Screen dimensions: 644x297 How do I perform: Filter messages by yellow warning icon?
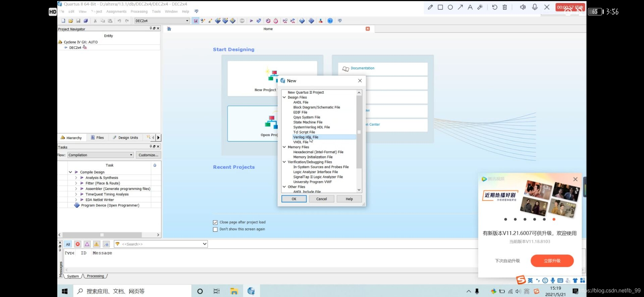(97, 244)
